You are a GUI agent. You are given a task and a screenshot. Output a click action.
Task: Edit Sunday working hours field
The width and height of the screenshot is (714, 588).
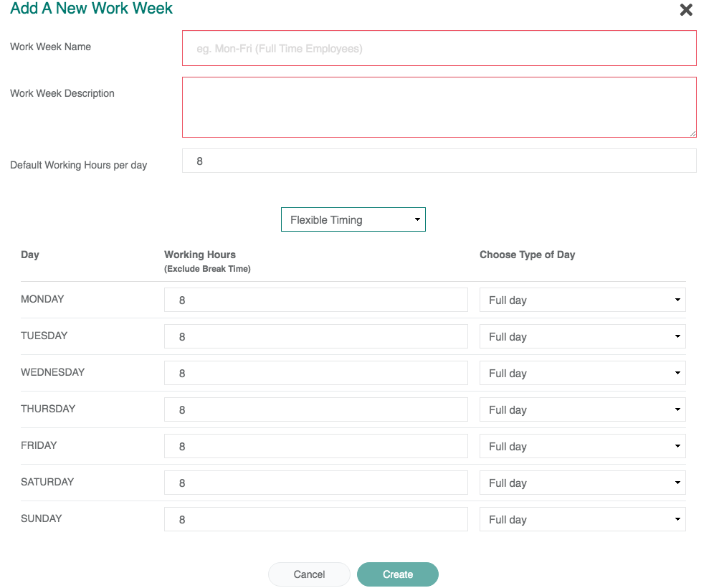point(315,519)
